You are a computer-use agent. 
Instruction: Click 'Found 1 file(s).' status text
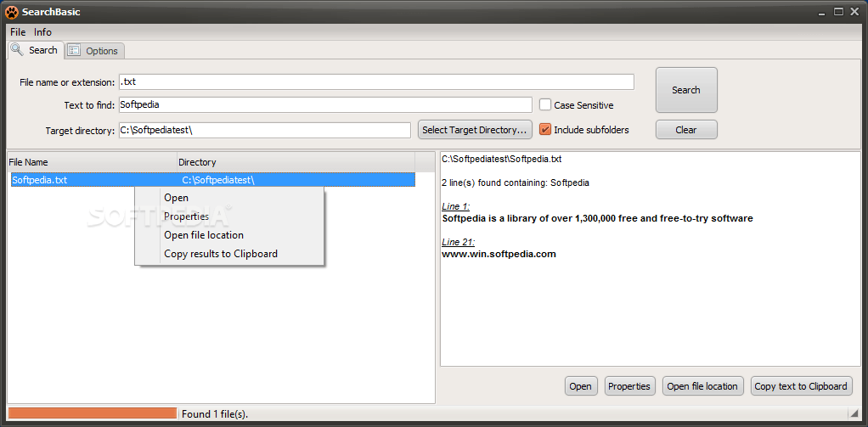tap(216, 413)
